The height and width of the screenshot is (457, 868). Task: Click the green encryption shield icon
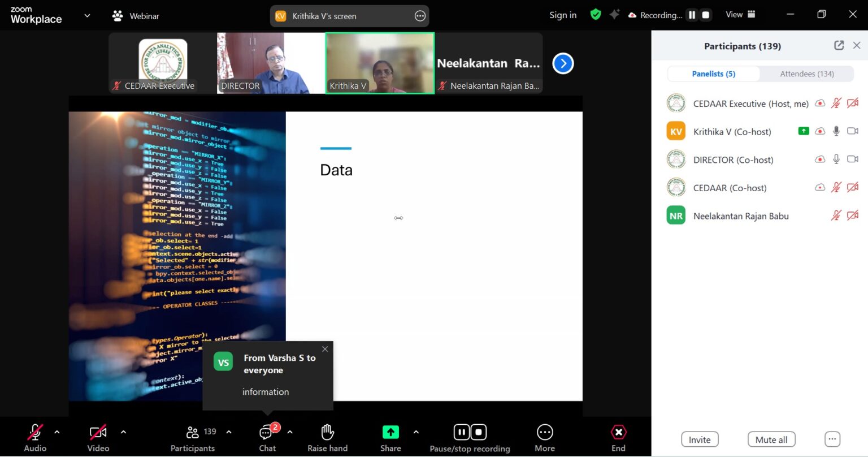pos(596,15)
